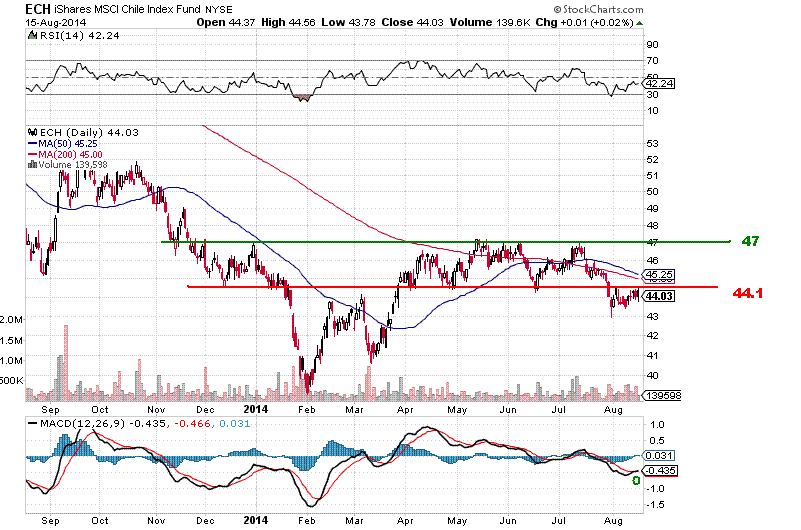Click the red -0.466 MACD signal value

point(194,424)
